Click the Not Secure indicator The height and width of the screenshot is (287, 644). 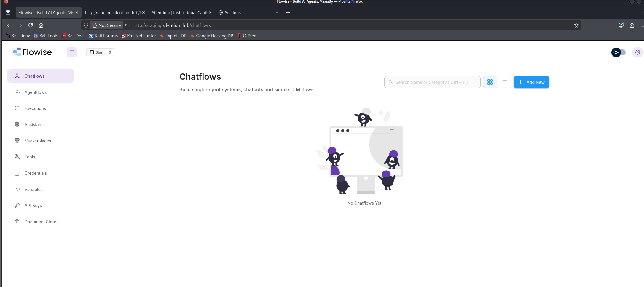click(x=107, y=25)
